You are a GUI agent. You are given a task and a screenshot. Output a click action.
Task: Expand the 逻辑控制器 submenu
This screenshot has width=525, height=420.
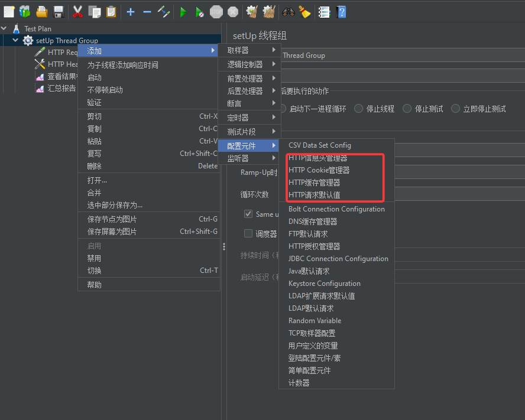tap(249, 64)
